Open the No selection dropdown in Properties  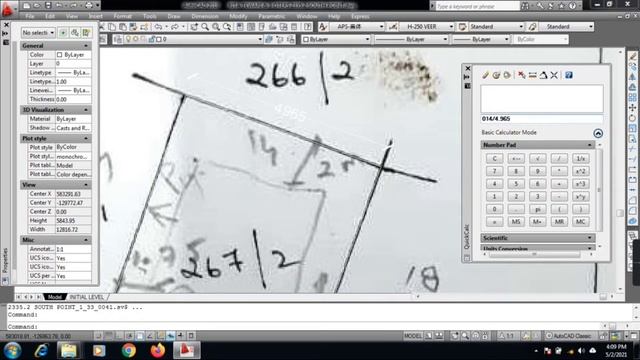38,33
